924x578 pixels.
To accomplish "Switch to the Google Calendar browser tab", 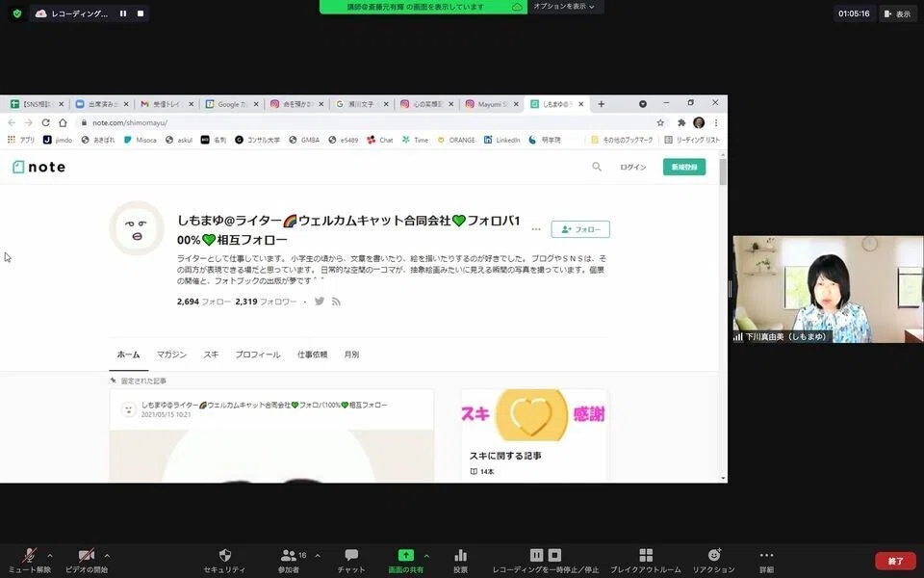I will click(232, 104).
